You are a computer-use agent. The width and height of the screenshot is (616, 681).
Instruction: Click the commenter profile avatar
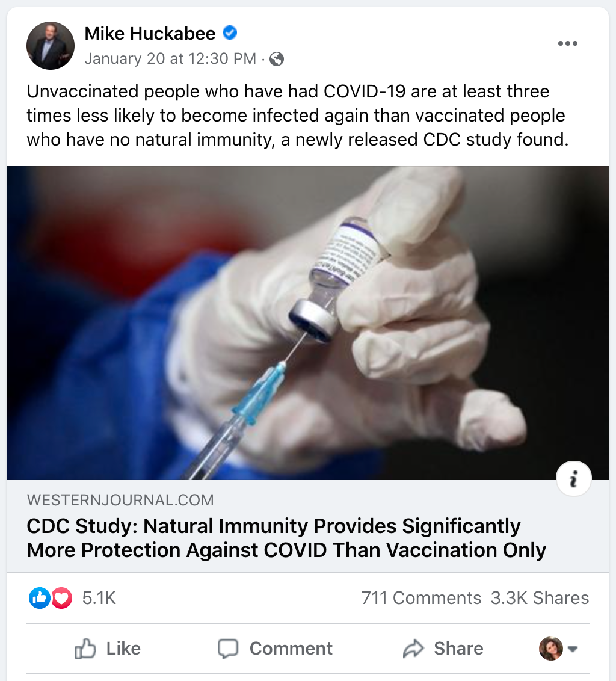pos(551,649)
